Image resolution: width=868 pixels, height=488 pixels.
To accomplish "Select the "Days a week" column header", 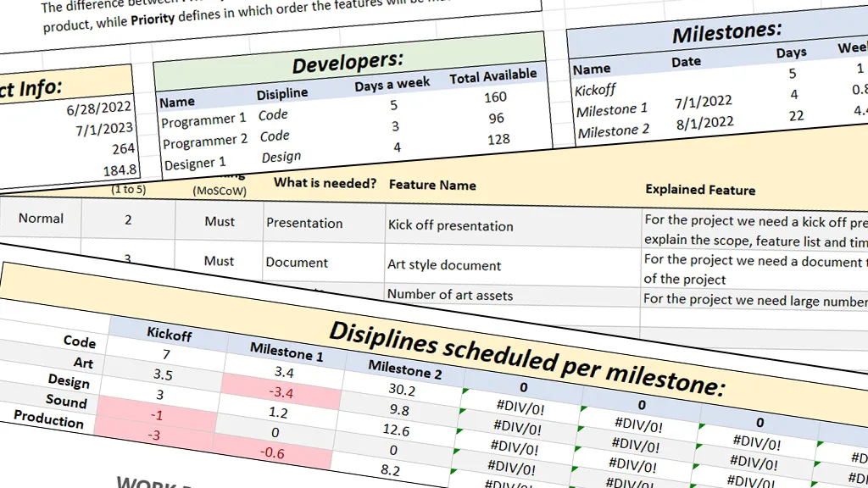I will (x=392, y=84).
